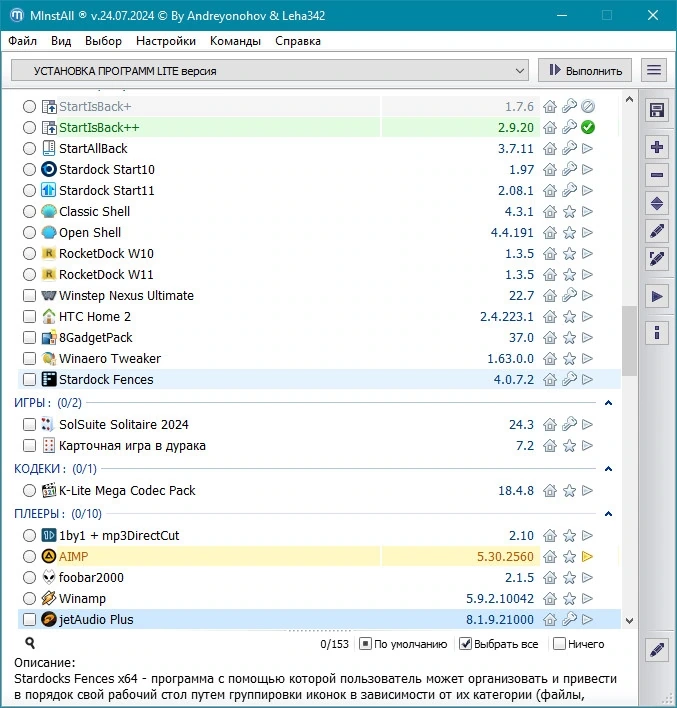Collapse the КОДЕКИ category
Image resolution: width=677 pixels, height=708 pixels.
[608, 469]
